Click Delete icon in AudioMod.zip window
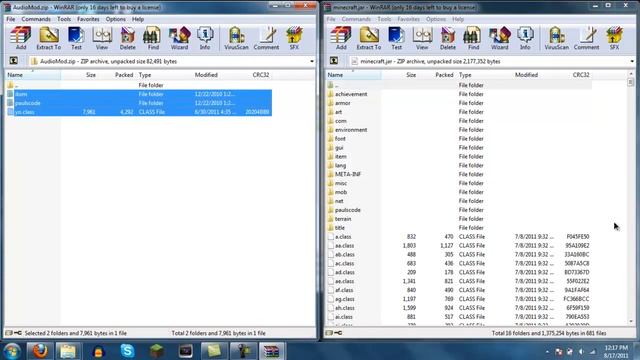 tap(127, 38)
